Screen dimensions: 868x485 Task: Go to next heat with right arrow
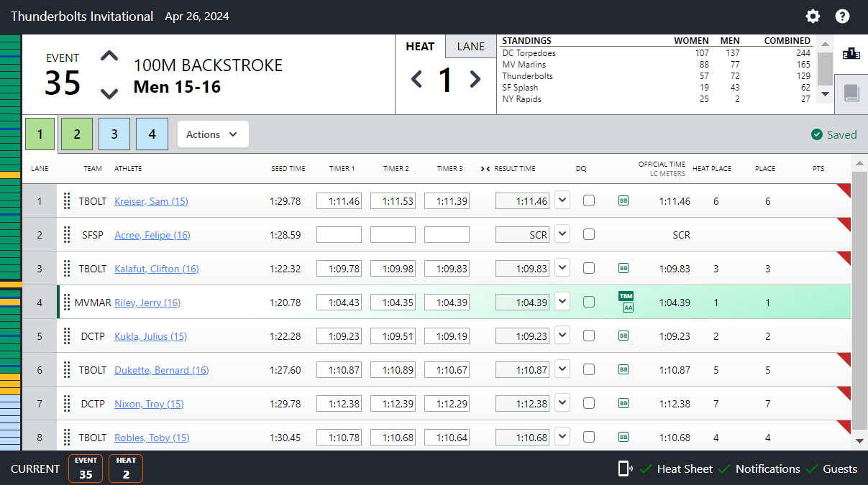click(475, 79)
